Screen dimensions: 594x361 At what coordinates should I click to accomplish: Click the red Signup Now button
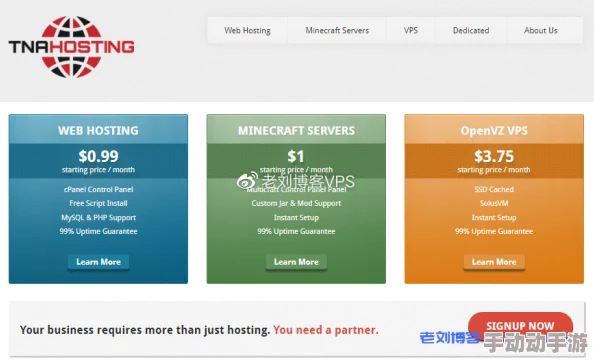(x=520, y=325)
